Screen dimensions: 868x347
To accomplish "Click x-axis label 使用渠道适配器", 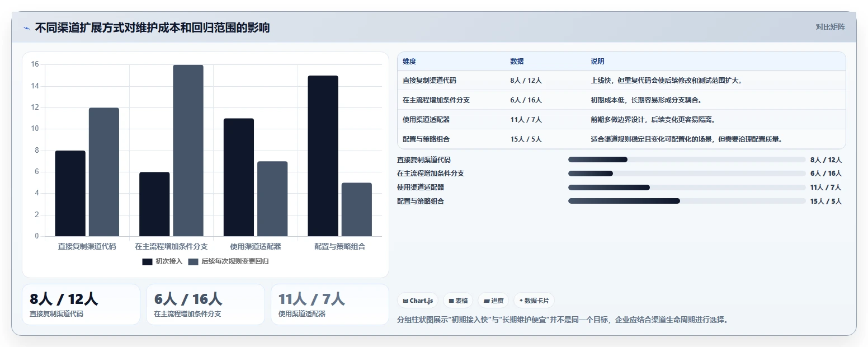I will pyautogui.click(x=256, y=246).
